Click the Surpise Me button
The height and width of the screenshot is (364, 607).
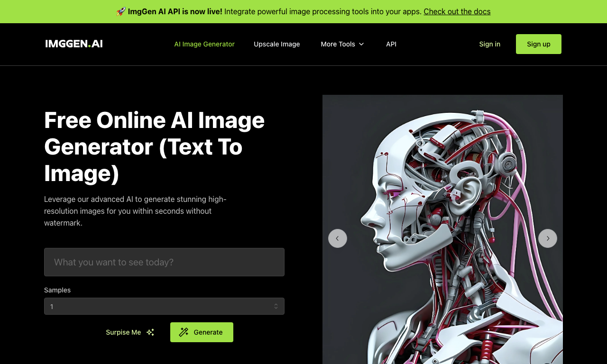[130, 332]
